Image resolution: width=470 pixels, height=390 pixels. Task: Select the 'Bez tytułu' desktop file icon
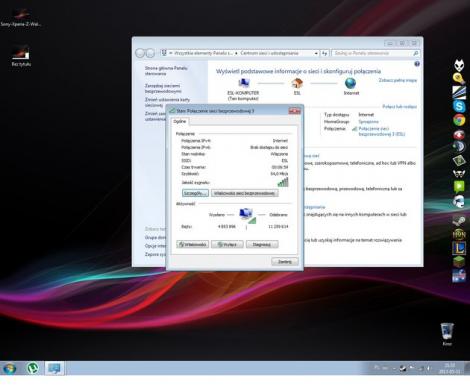21,56
